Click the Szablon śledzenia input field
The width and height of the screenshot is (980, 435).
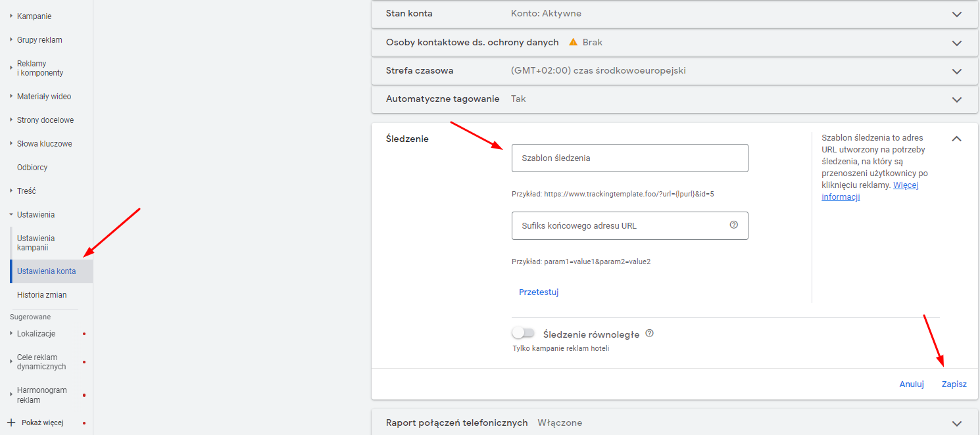tap(629, 158)
